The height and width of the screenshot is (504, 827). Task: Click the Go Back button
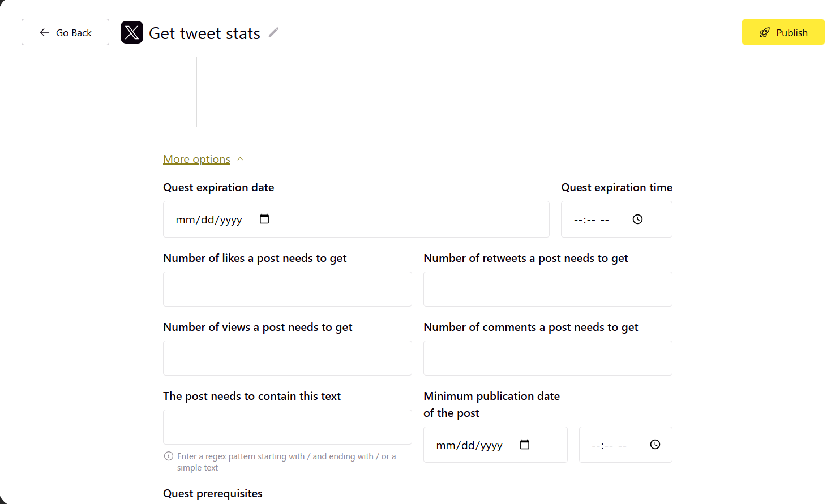pos(65,32)
